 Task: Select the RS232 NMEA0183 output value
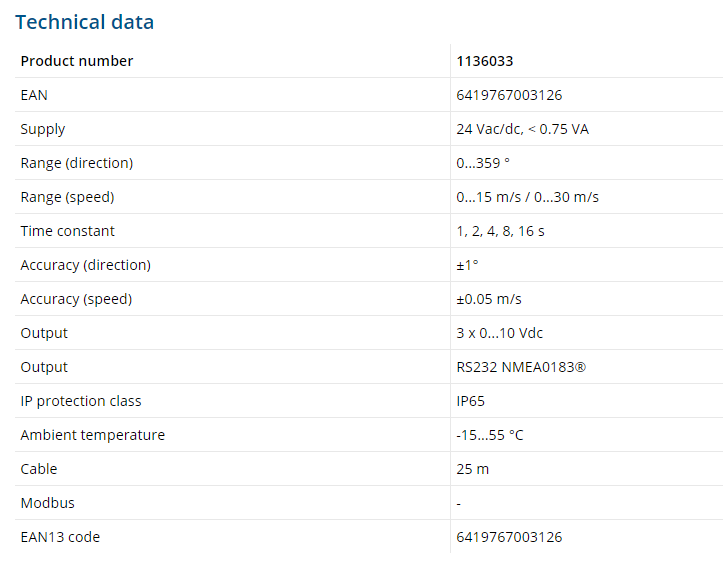point(521,367)
